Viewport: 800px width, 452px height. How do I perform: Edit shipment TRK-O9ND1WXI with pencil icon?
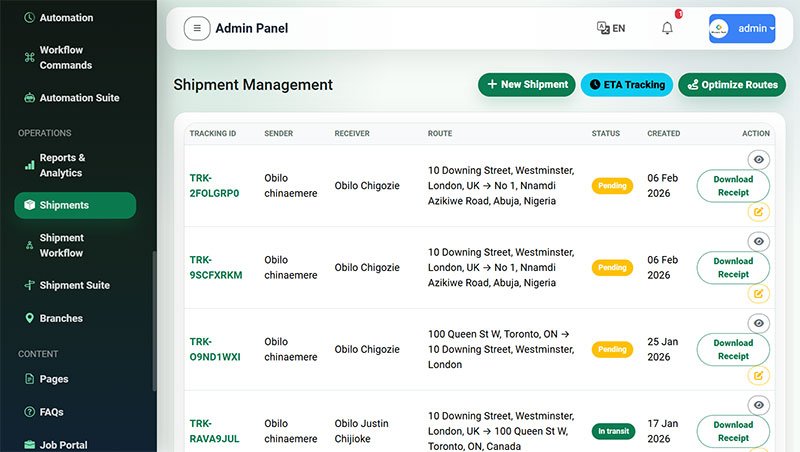pyautogui.click(x=759, y=375)
